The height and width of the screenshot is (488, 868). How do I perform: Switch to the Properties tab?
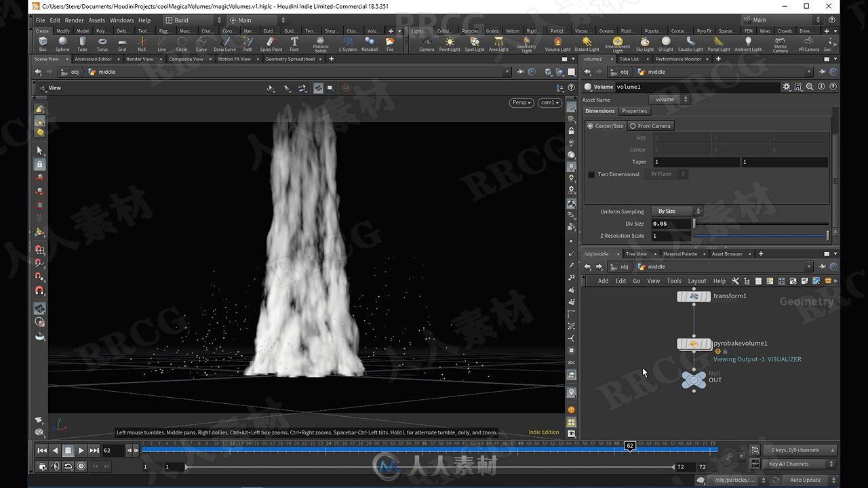pyautogui.click(x=634, y=111)
